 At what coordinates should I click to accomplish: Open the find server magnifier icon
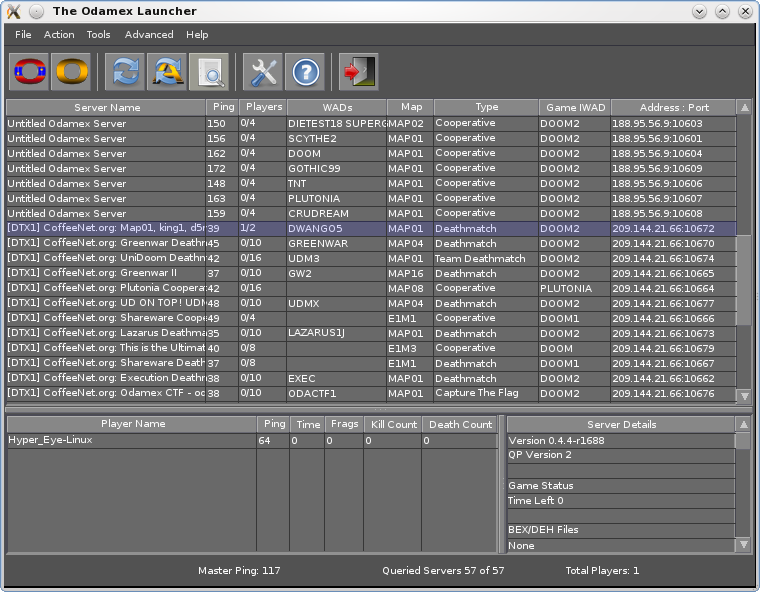(x=209, y=72)
